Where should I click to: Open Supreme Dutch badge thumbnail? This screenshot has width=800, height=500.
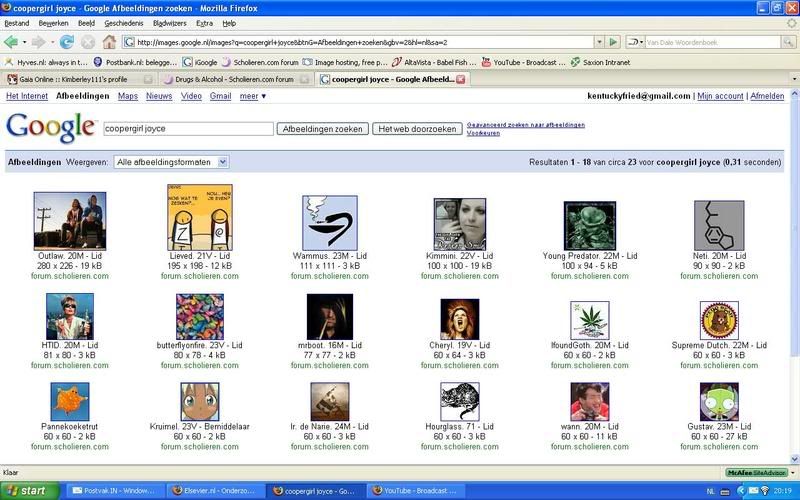coord(719,320)
